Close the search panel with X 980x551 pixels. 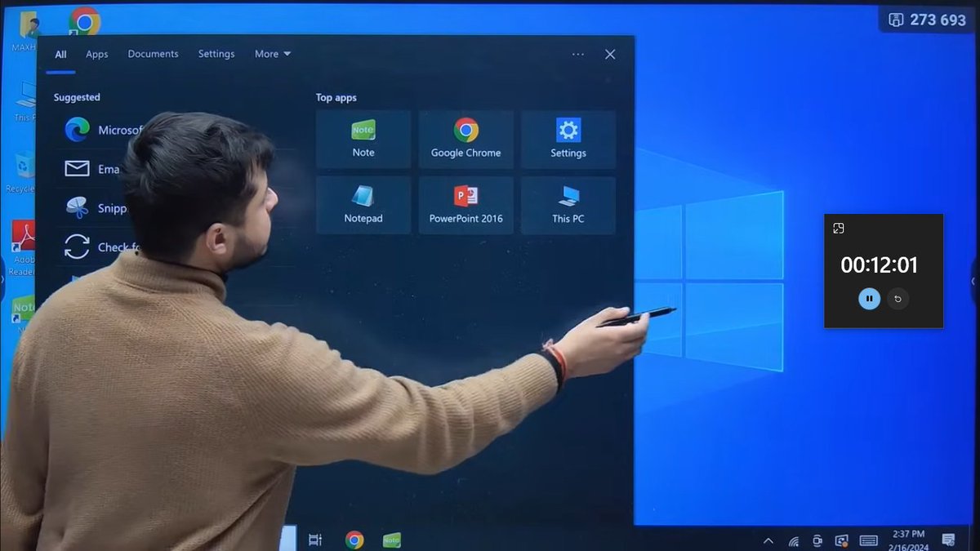click(610, 54)
